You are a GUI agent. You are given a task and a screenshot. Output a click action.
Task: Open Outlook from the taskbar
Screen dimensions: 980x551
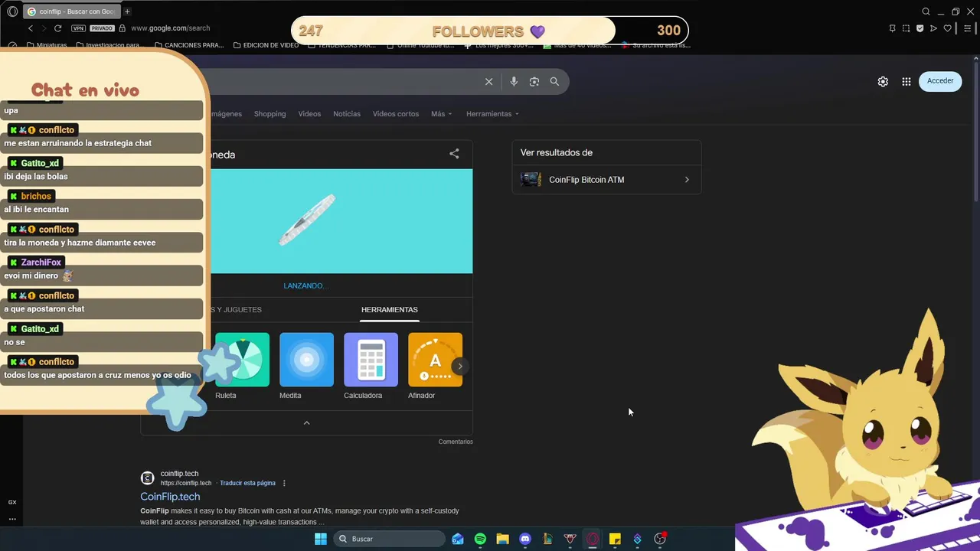tap(458, 539)
